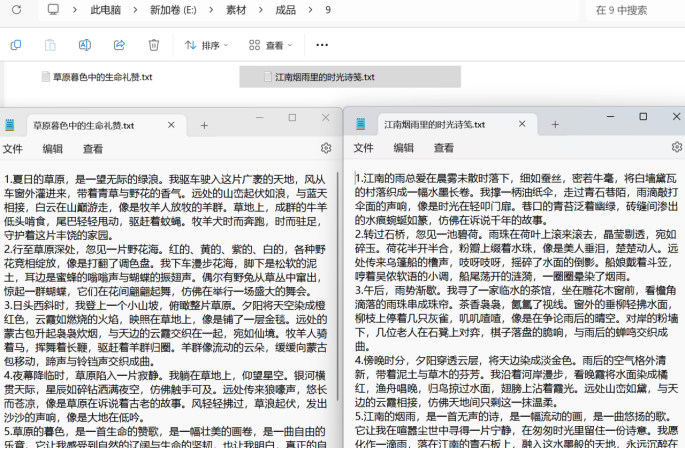The image size is (685, 449).
Task: Click paragraph starting 3.午后 in right Notepad
Action: click(x=516, y=318)
